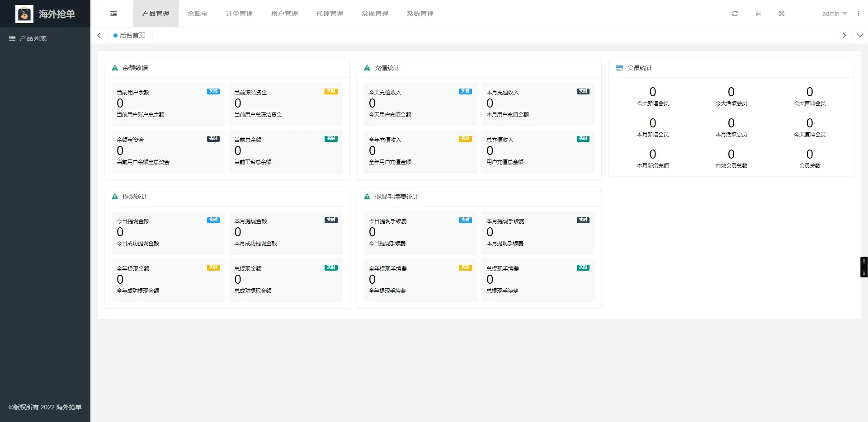Click the 今天新增会员 count
Image resolution: width=868 pixels, height=422 pixels.
(652, 92)
